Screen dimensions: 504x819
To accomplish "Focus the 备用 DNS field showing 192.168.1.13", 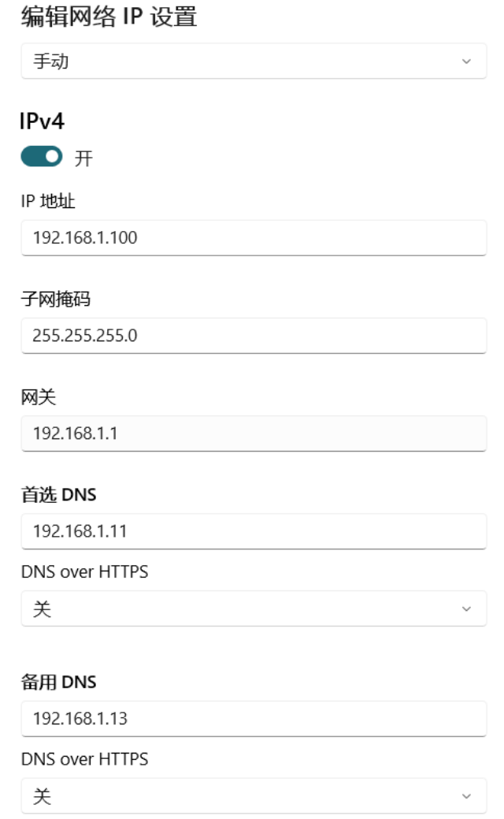I will click(x=254, y=719).
